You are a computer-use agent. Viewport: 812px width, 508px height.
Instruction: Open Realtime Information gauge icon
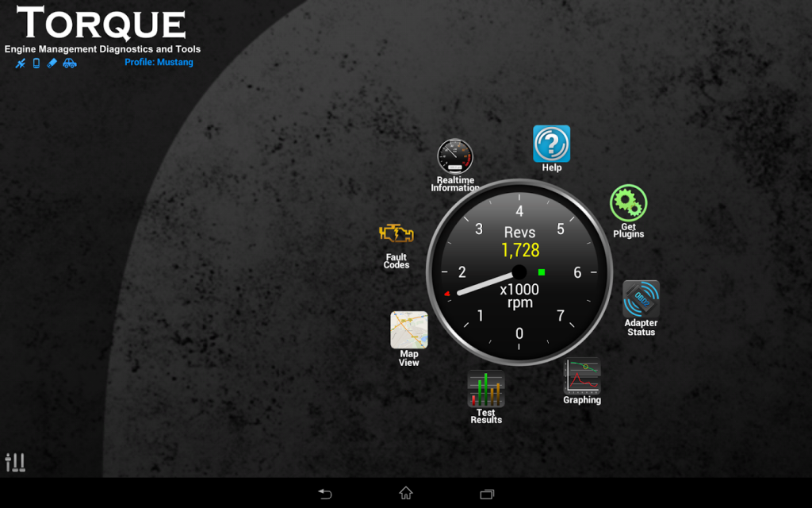pos(454,156)
